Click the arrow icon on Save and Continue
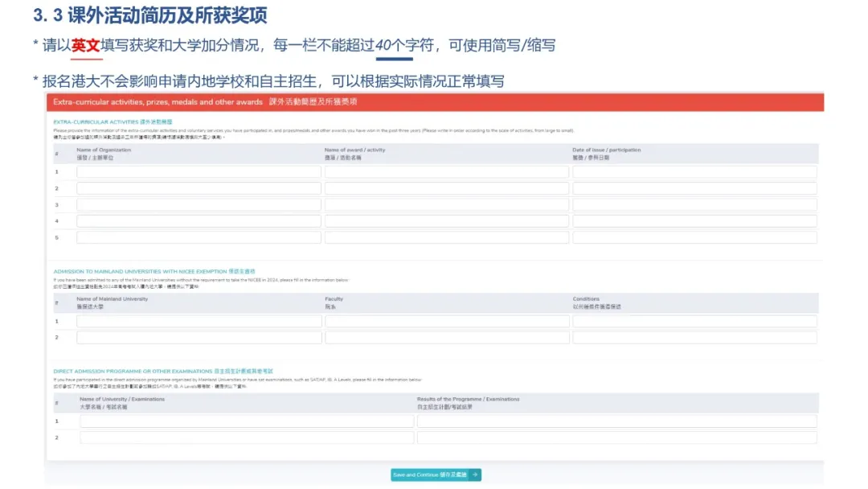The height and width of the screenshot is (489, 868). (x=475, y=475)
